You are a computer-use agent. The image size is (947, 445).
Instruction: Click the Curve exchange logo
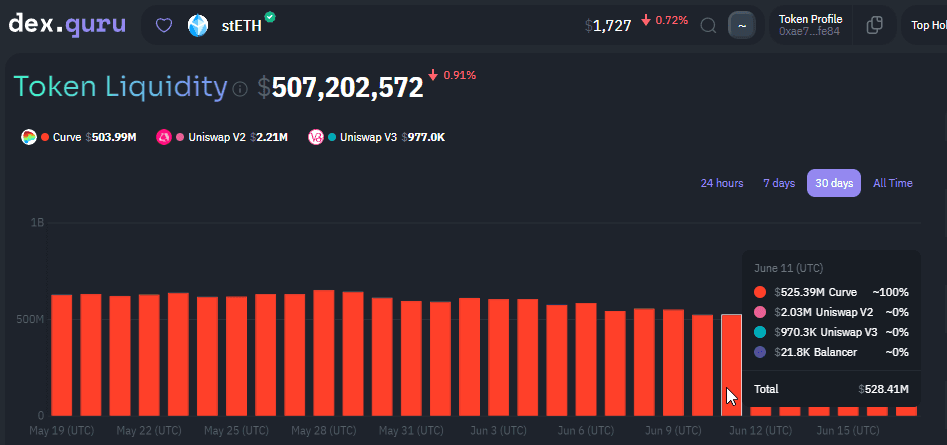(x=29, y=137)
